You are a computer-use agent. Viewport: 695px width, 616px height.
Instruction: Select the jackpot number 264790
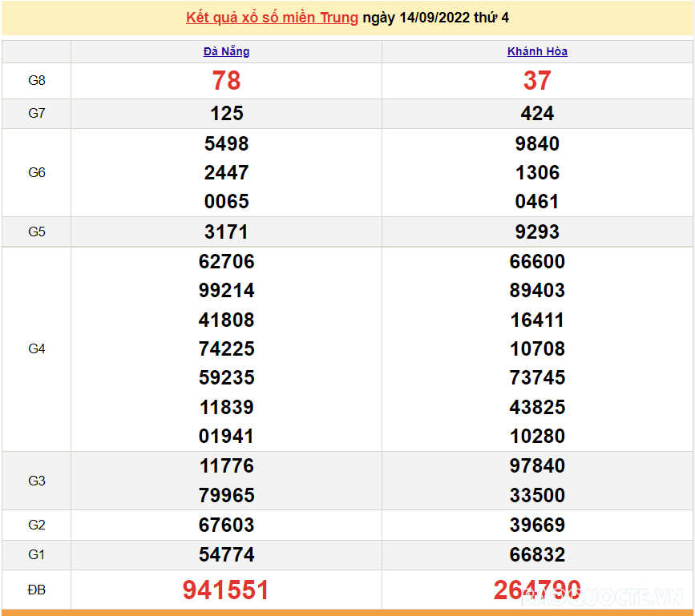536,590
